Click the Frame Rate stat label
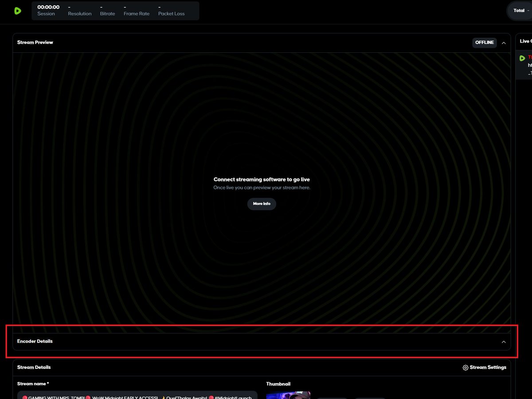Screen dimensions: 532x399 click(137, 14)
